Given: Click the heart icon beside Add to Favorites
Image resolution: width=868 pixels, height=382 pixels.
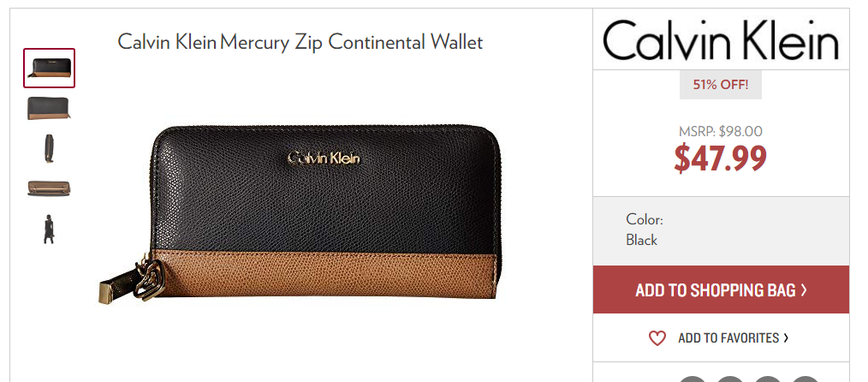Looking at the screenshot, I should (657, 337).
